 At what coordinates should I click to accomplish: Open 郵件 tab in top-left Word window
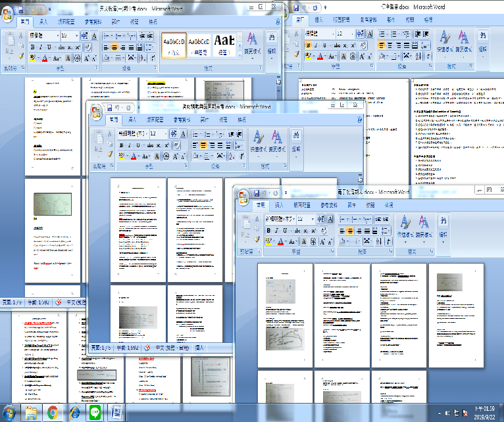pyautogui.click(x=116, y=22)
